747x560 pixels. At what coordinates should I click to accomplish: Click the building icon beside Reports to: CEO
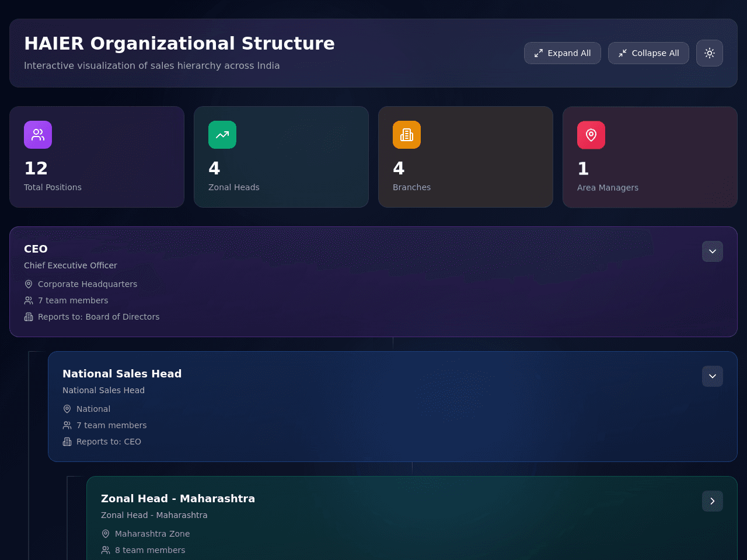tap(67, 442)
